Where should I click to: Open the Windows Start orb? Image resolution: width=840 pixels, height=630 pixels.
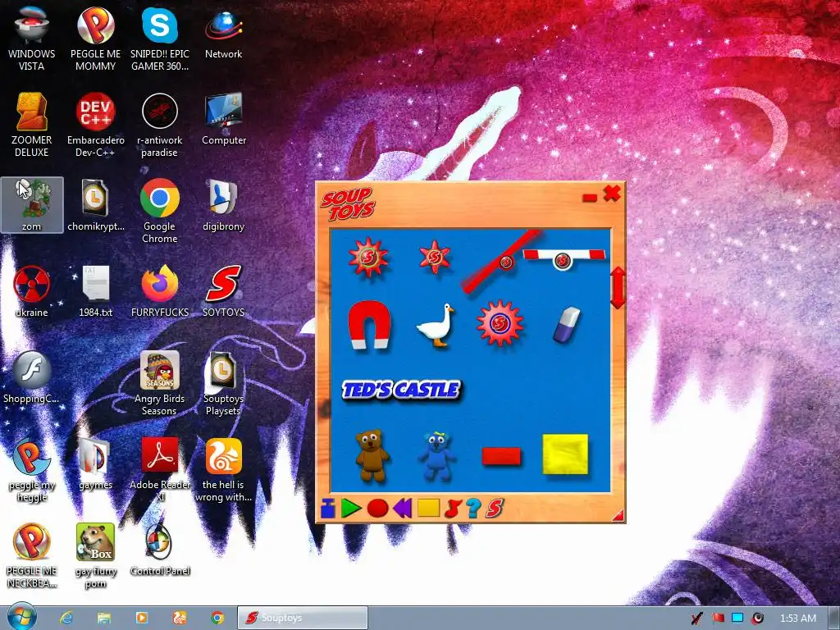(x=21, y=617)
